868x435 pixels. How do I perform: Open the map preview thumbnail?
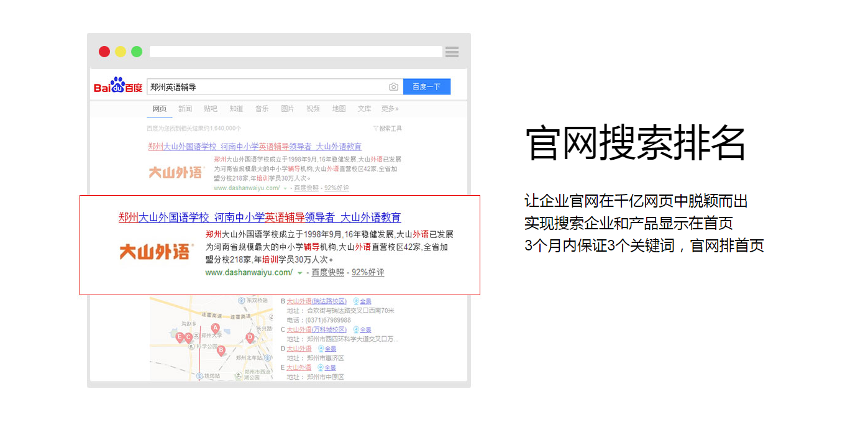tap(211, 339)
